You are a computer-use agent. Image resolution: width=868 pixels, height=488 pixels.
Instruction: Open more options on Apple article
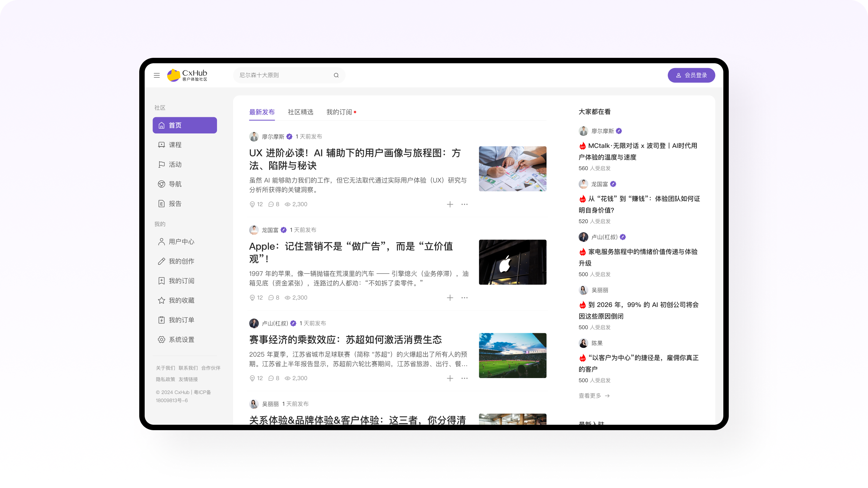tap(464, 297)
